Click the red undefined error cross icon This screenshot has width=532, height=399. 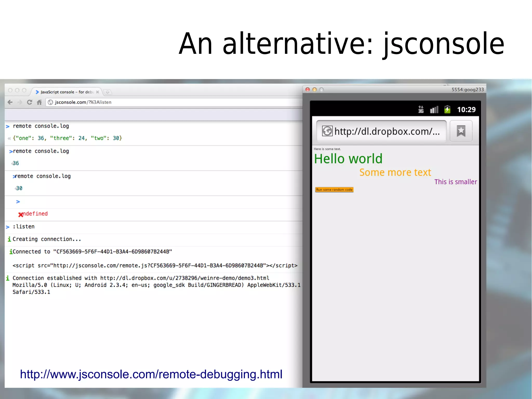coord(21,214)
